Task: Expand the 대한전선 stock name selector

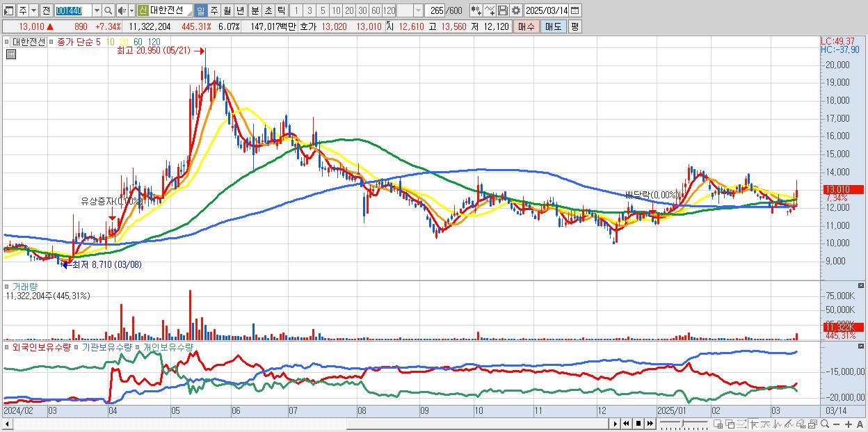Action: click(188, 13)
